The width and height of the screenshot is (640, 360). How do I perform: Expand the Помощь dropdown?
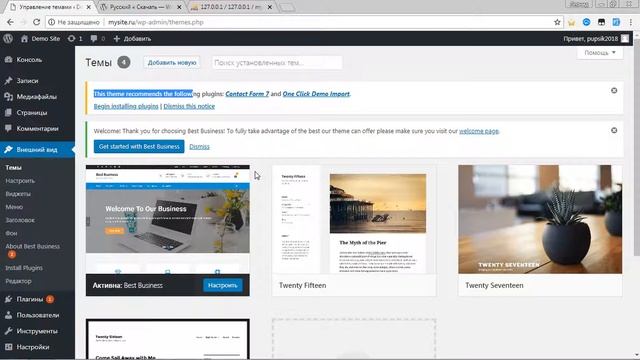pyautogui.click(x=600, y=53)
